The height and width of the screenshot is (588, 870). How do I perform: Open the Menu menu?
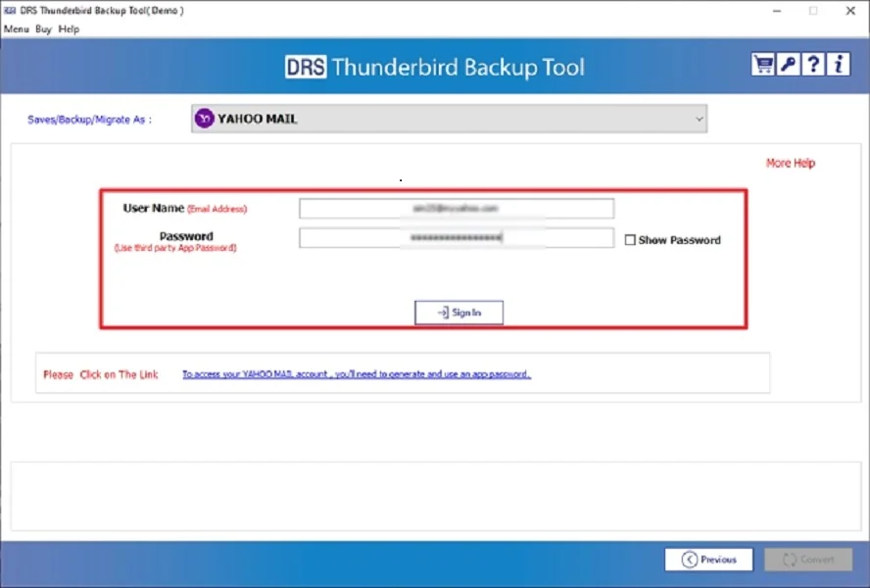click(15, 28)
